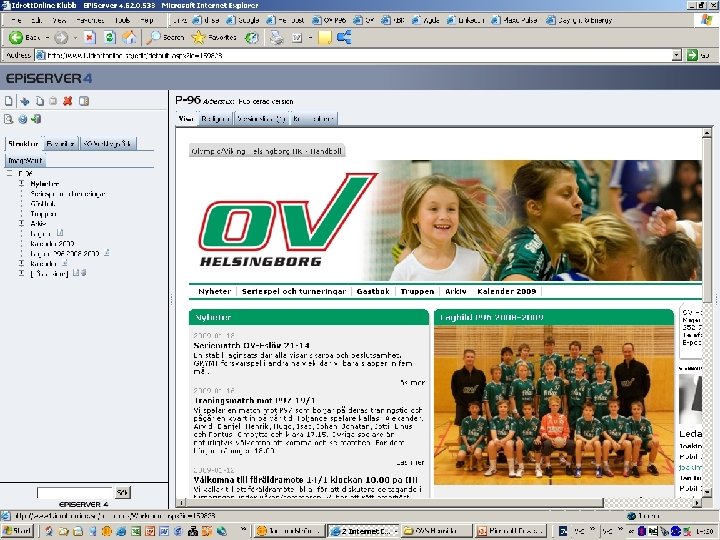The image size is (720, 540).
Task: Click the OV Helsingborg logo
Action: click(288, 220)
